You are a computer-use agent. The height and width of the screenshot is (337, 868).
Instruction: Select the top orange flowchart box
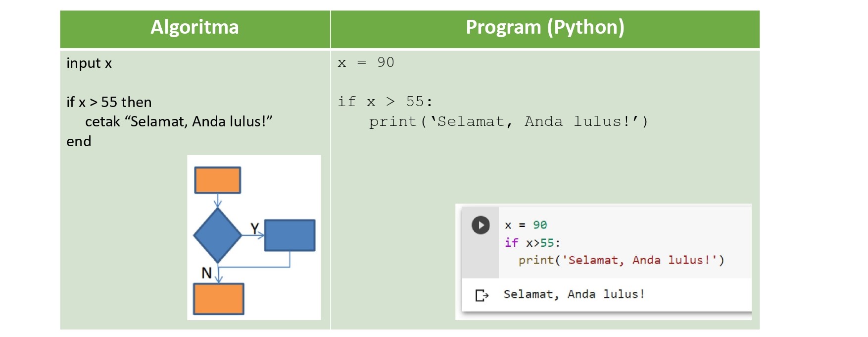tap(218, 180)
